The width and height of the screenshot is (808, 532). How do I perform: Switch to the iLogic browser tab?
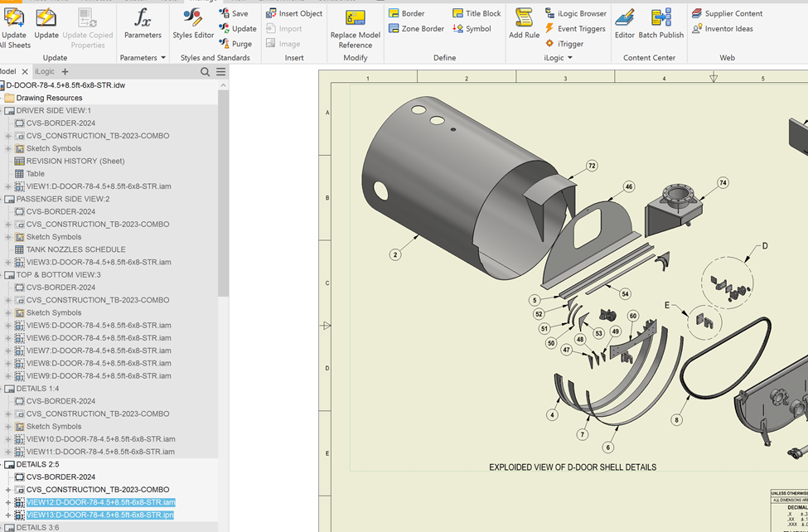(44, 72)
